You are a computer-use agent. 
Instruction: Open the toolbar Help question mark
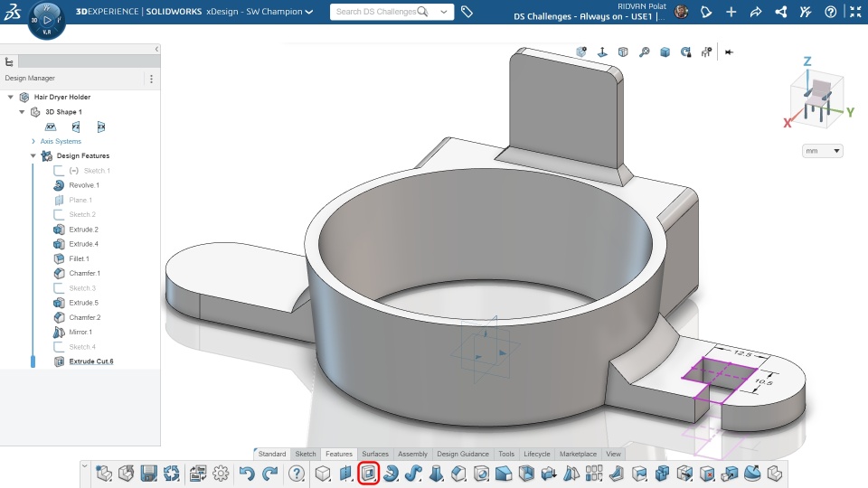coord(297,474)
